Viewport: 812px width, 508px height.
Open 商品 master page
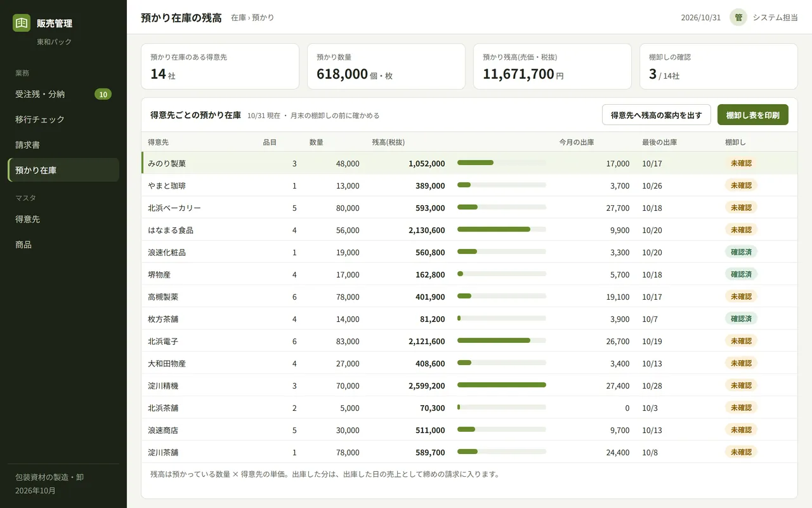click(63, 244)
